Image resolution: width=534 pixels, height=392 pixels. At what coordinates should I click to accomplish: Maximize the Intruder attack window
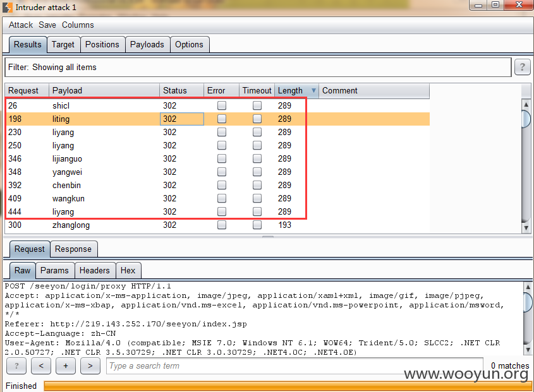pos(495,5)
